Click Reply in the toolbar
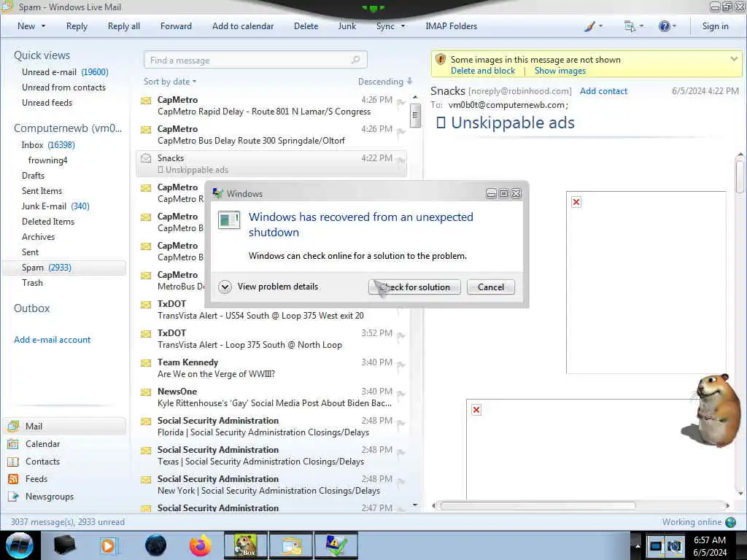Screen dimensions: 747x560 point(77,26)
